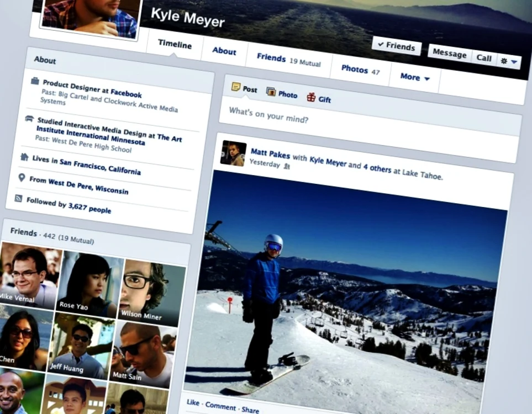Like the Lake Tahoe post
This screenshot has height=414, width=532.
[193, 402]
